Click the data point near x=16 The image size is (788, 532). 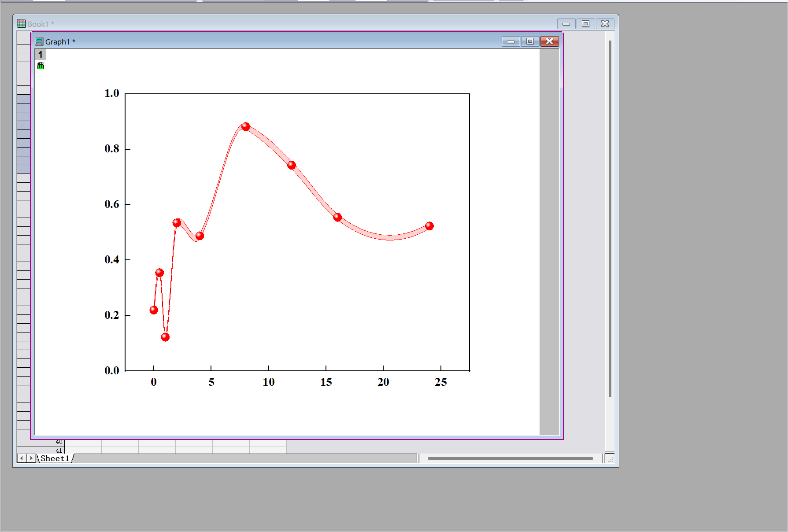(337, 217)
